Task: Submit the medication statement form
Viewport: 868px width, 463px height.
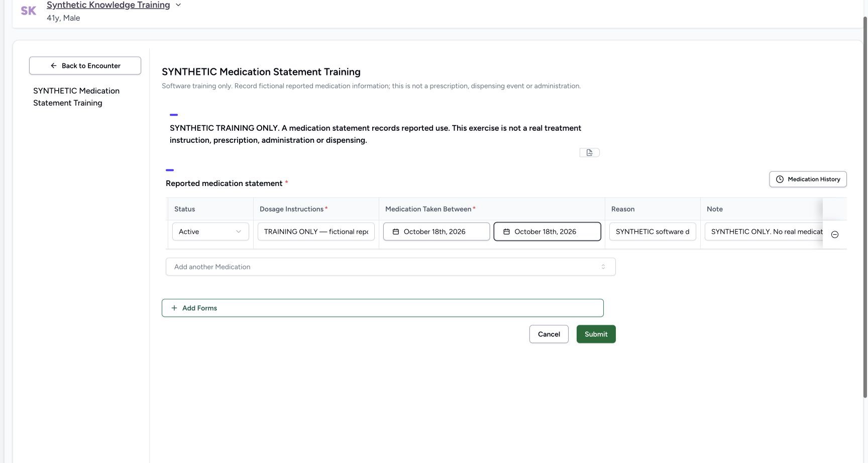Action: click(596, 334)
